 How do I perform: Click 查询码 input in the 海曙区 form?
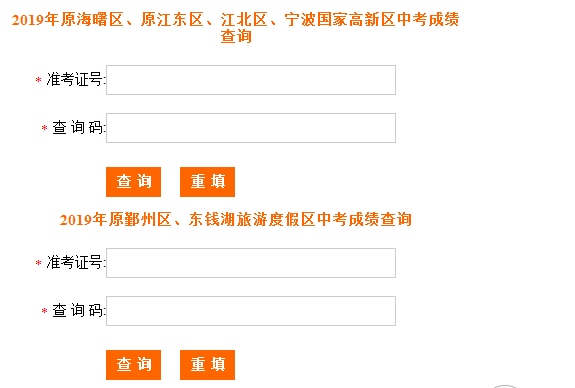[x=251, y=128]
